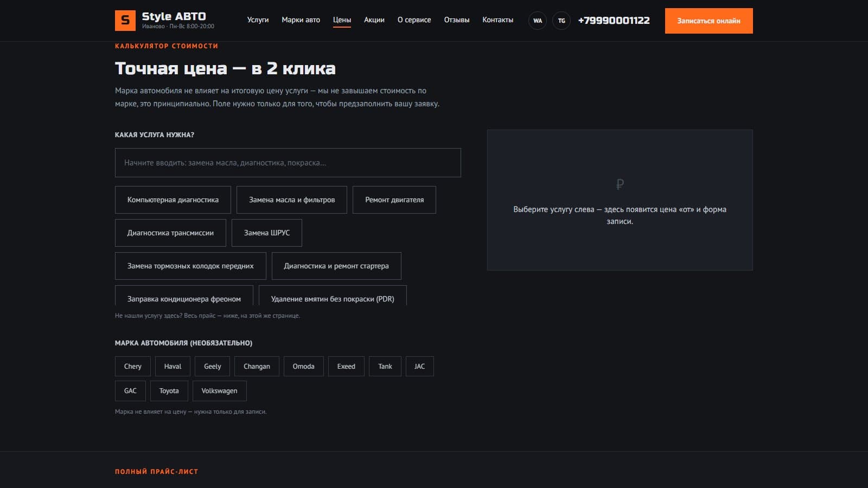Click the Полный прайс-лист heading
The image size is (868, 488).
pos(156,472)
